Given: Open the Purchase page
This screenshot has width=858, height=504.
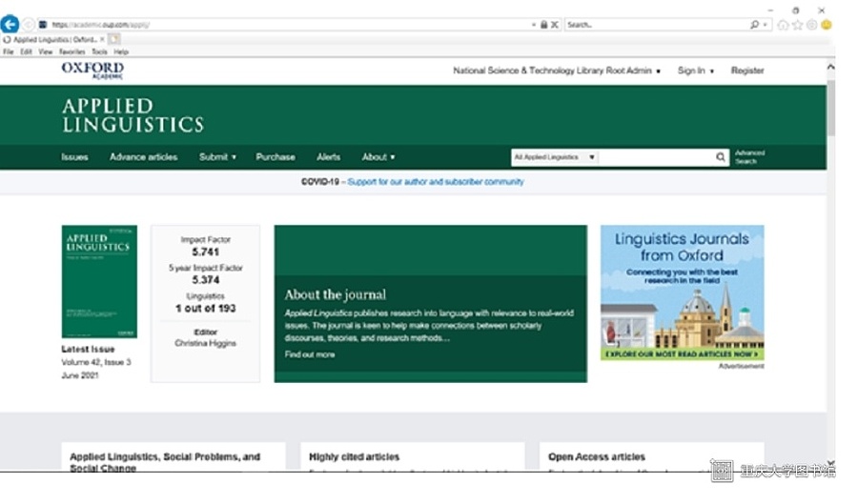Looking at the screenshot, I should click(276, 157).
